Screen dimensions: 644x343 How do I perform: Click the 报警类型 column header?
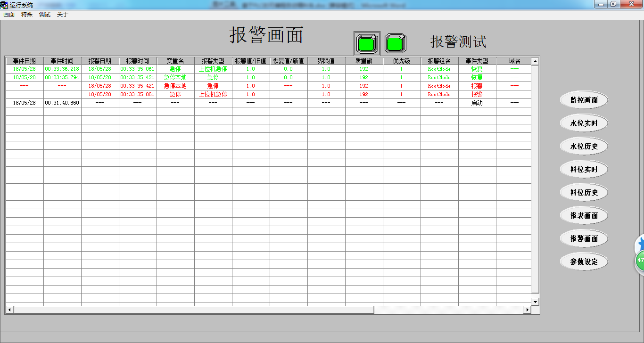click(213, 61)
